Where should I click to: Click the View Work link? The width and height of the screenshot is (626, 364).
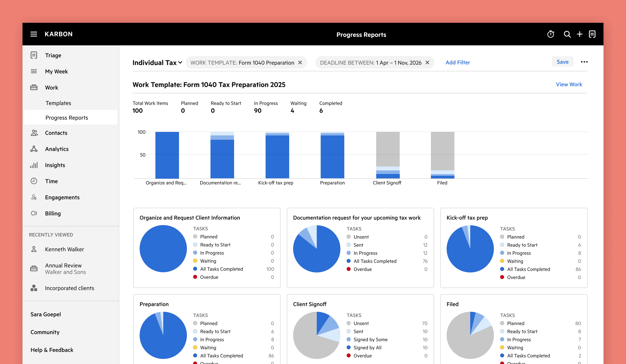point(569,84)
